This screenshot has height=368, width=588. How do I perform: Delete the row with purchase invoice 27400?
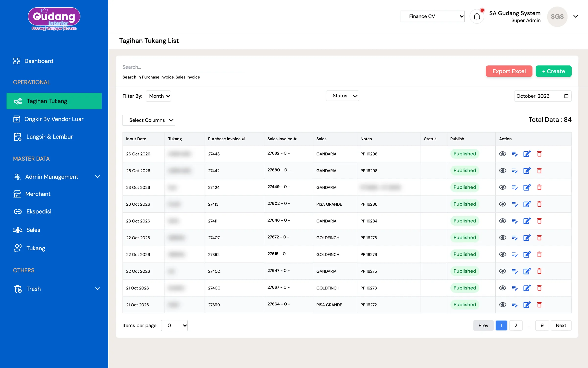539,288
